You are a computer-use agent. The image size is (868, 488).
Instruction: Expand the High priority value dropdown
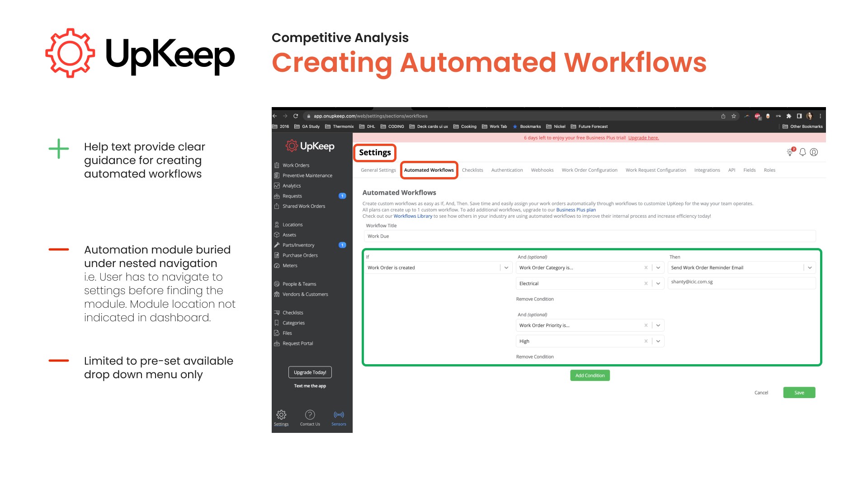(x=658, y=341)
